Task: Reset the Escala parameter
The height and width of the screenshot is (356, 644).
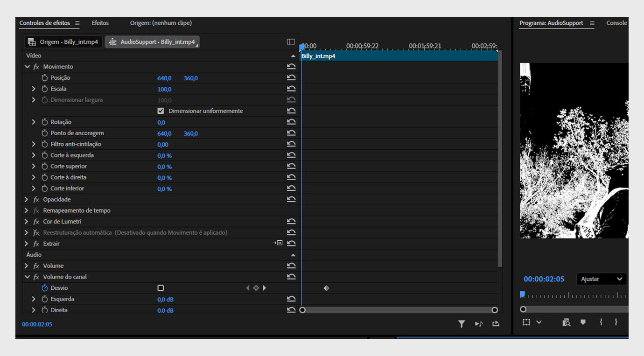Action: pyautogui.click(x=291, y=89)
